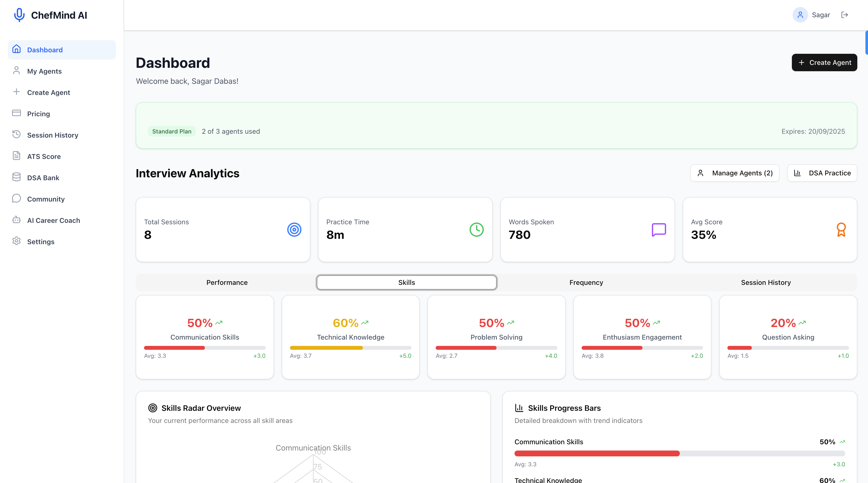Click the ChefMind AI microphone logo

[x=19, y=15]
